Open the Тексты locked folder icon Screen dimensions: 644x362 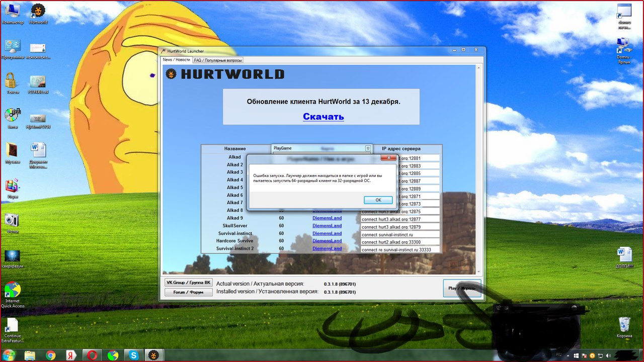point(13,84)
